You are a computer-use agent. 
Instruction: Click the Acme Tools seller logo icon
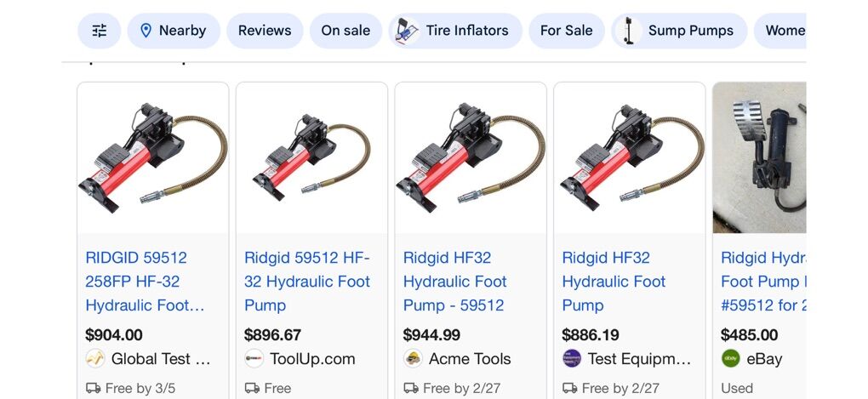pos(413,359)
